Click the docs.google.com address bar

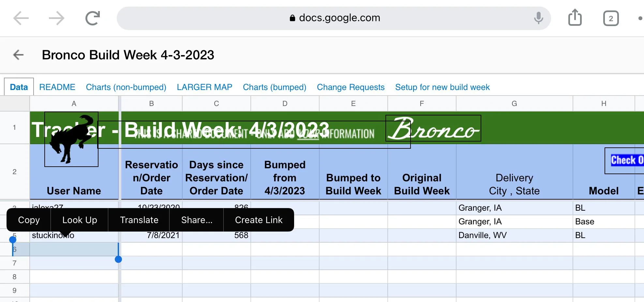tap(334, 18)
